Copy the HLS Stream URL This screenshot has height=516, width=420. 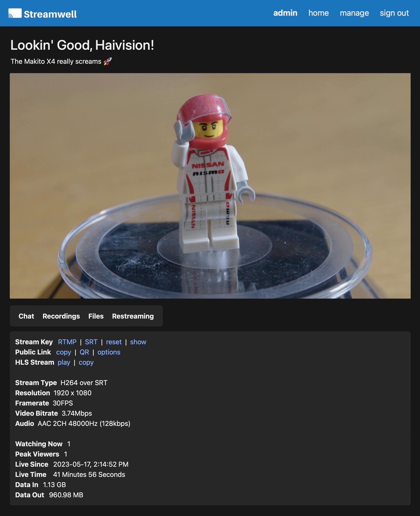click(x=86, y=362)
